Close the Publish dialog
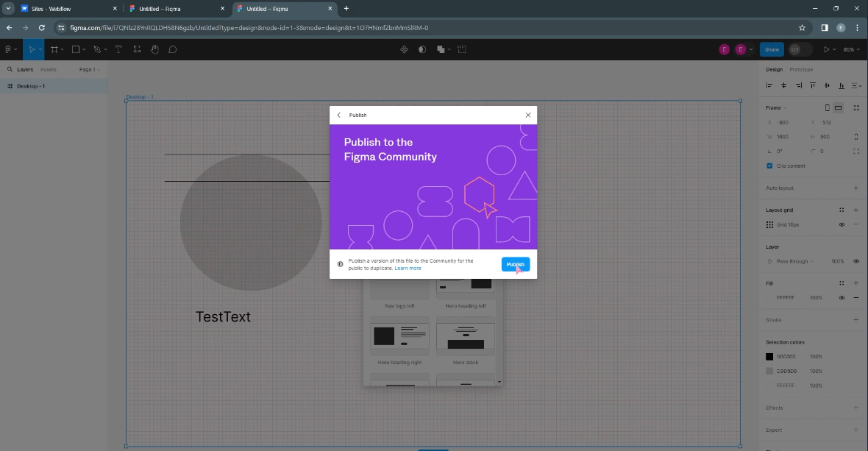 tap(528, 115)
